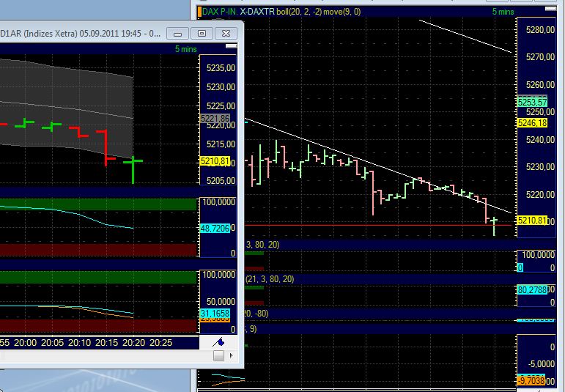This screenshot has width=565, height=392.
Task: Click the yellow 5210,81 price tag in DAX chart
Action: pos(532,220)
